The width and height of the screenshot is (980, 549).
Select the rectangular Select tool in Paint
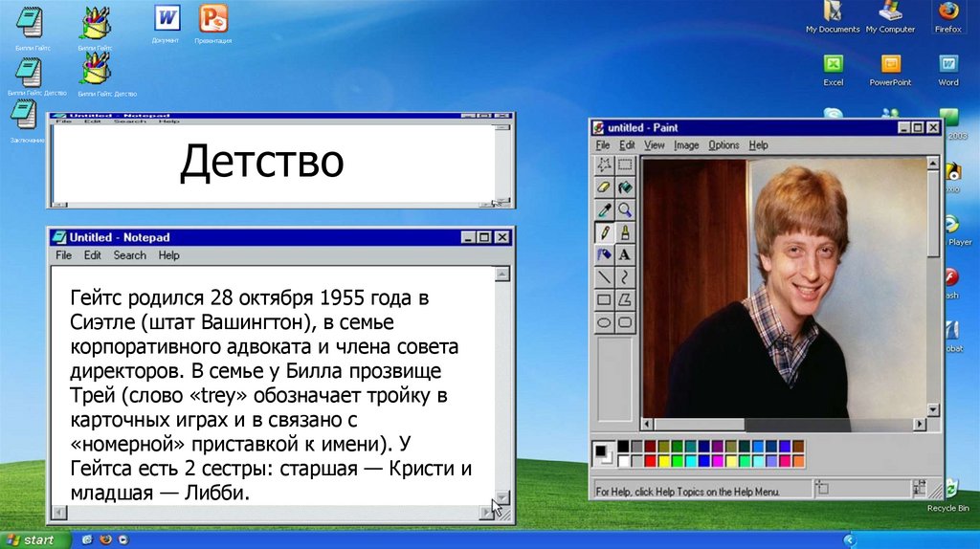click(x=625, y=165)
